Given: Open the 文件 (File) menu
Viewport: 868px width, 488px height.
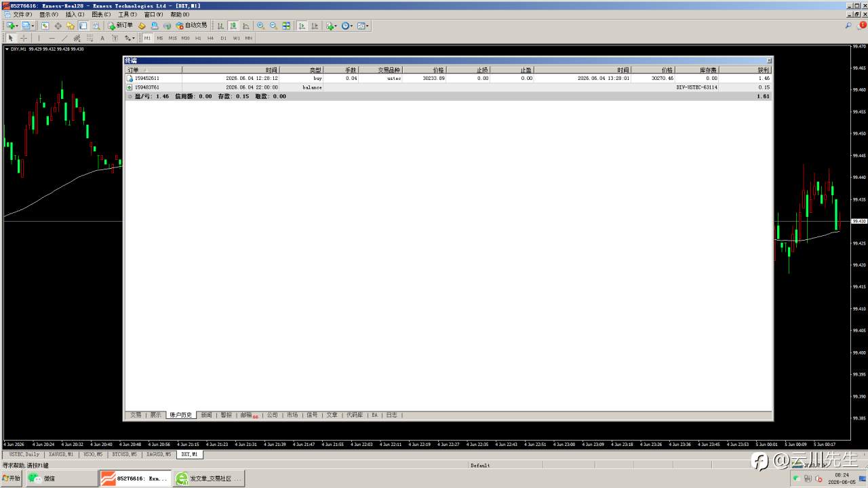Looking at the screenshot, I should click(x=22, y=14).
